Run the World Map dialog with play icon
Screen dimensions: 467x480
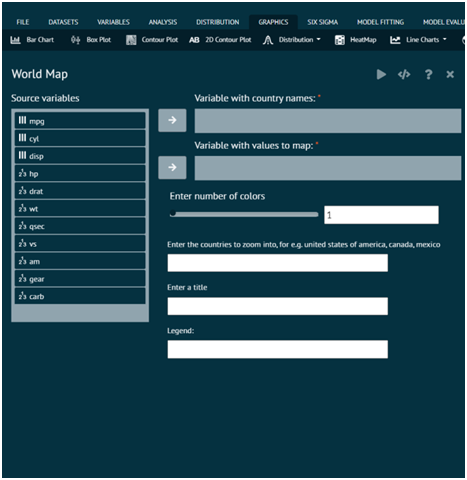(381, 74)
